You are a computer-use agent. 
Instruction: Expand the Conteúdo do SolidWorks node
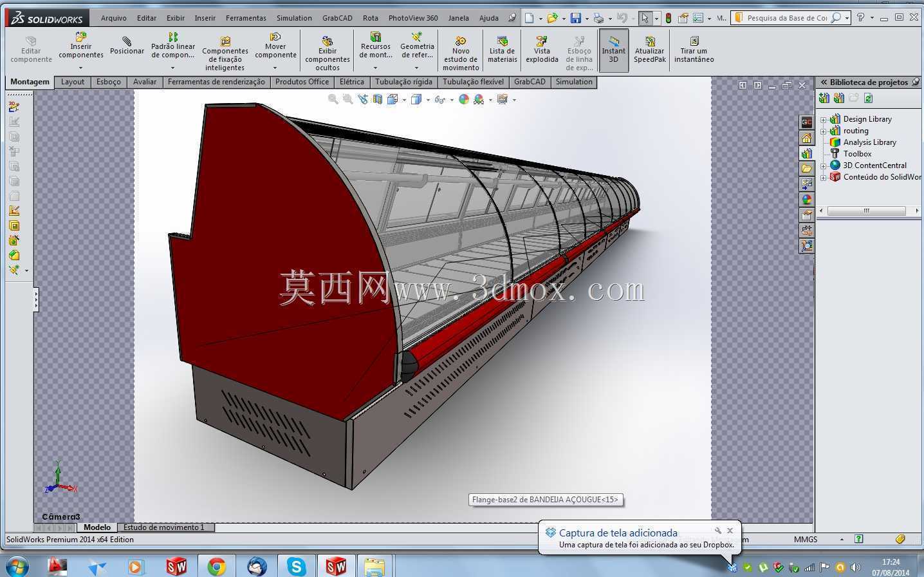tap(823, 177)
